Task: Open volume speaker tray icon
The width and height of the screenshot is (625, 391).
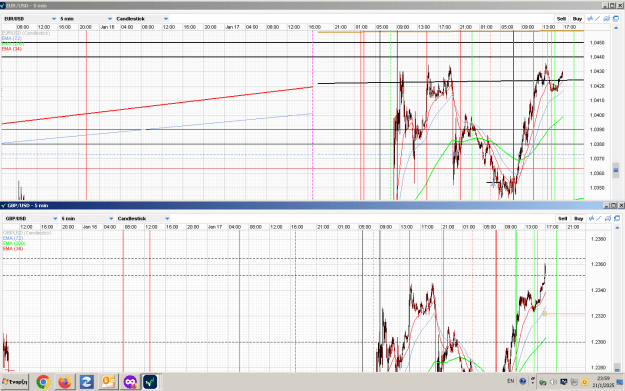Action: 553,382
